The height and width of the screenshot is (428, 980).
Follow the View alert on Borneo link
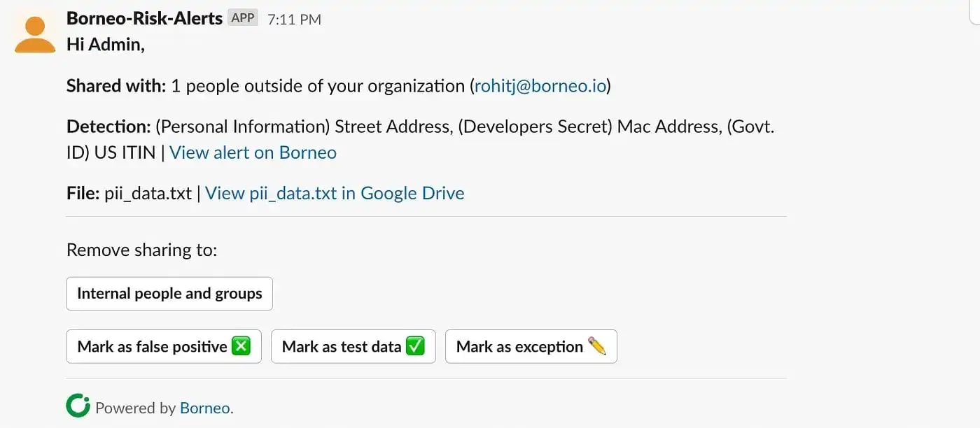[253, 152]
